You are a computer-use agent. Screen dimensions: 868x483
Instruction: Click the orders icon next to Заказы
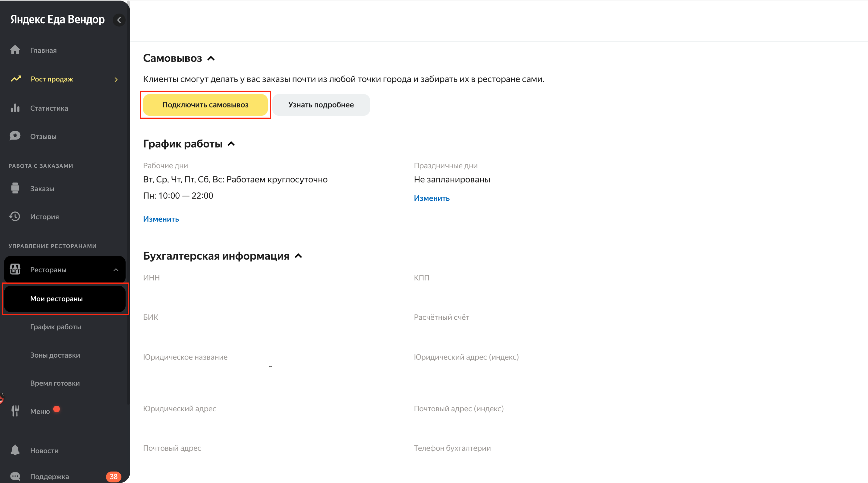click(x=15, y=188)
